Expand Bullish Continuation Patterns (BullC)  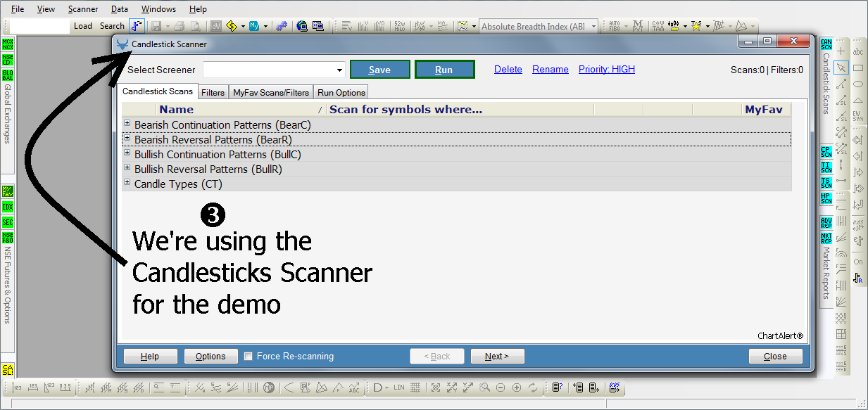127,153
